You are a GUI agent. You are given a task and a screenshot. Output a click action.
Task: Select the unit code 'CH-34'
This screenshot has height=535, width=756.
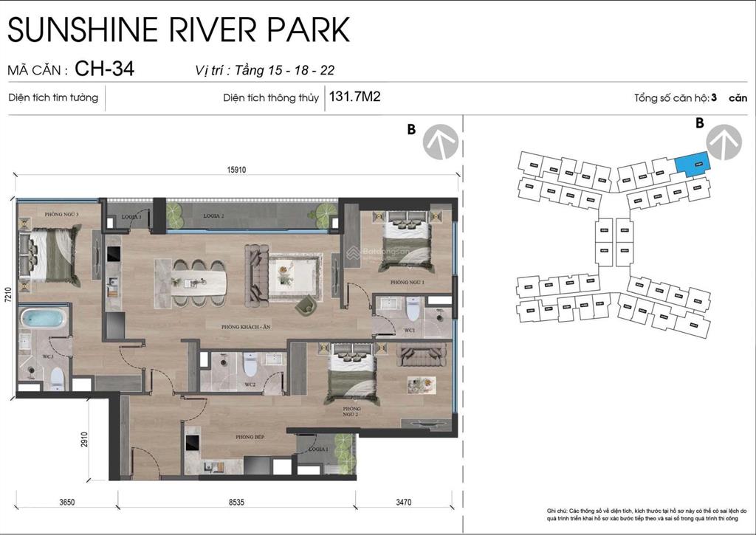coord(104,69)
